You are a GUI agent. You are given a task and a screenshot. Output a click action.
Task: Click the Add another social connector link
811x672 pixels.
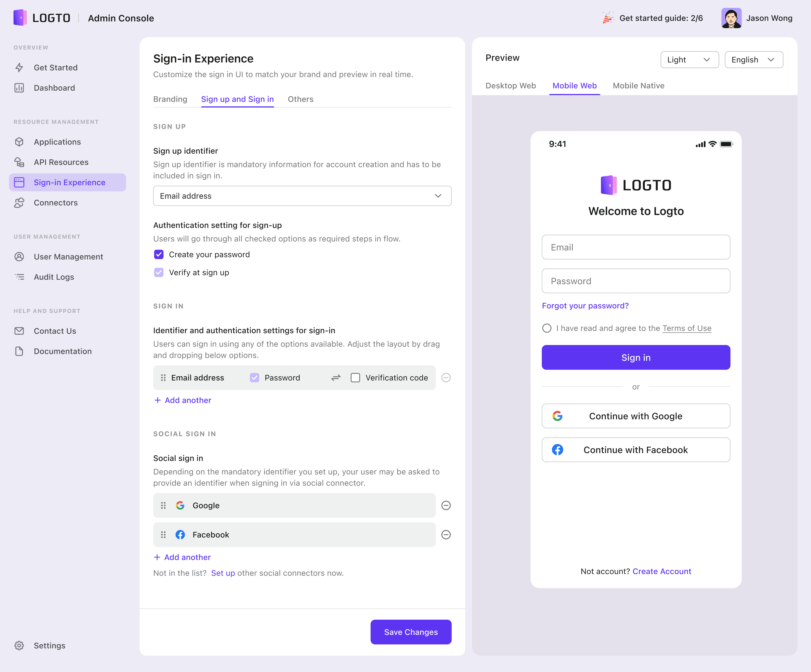click(x=182, y=557)
